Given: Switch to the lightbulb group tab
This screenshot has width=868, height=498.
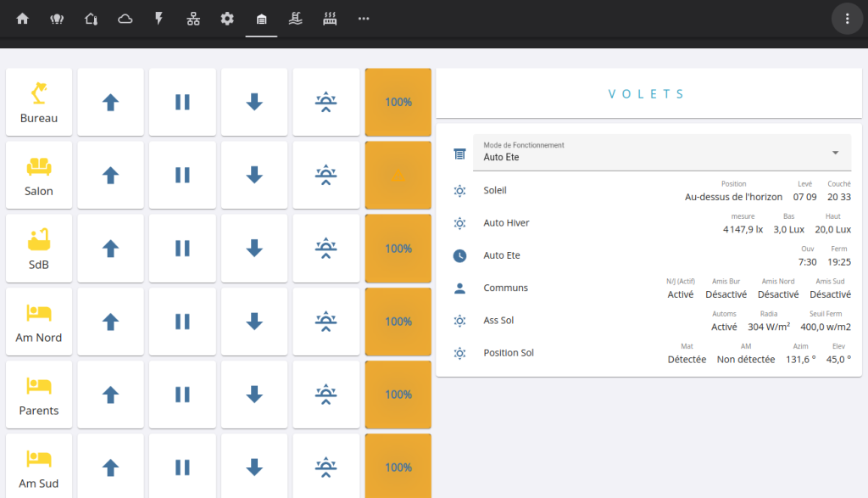Looking at the screenshot, I should click(57, 19).
